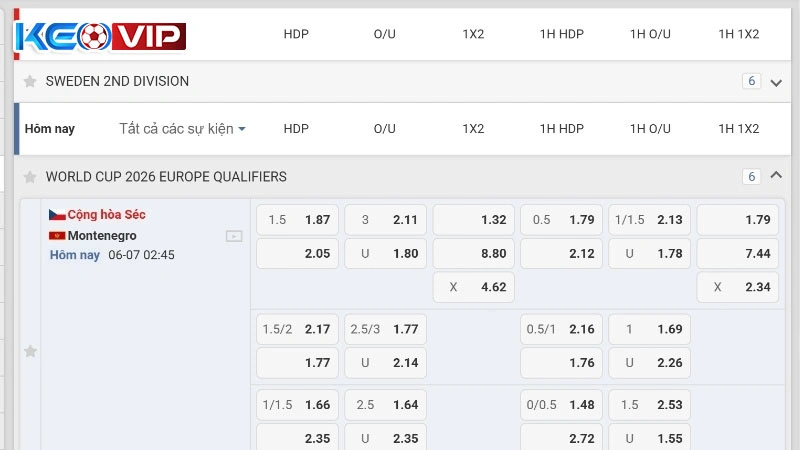Click the Montenegro flag icon

pyautogui.click(x=57, y=236)
